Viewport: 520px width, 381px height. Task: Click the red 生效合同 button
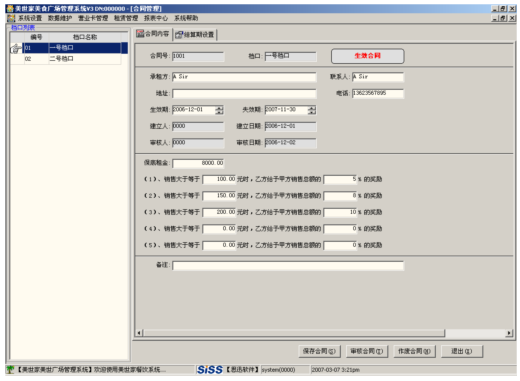coord(367,56)
